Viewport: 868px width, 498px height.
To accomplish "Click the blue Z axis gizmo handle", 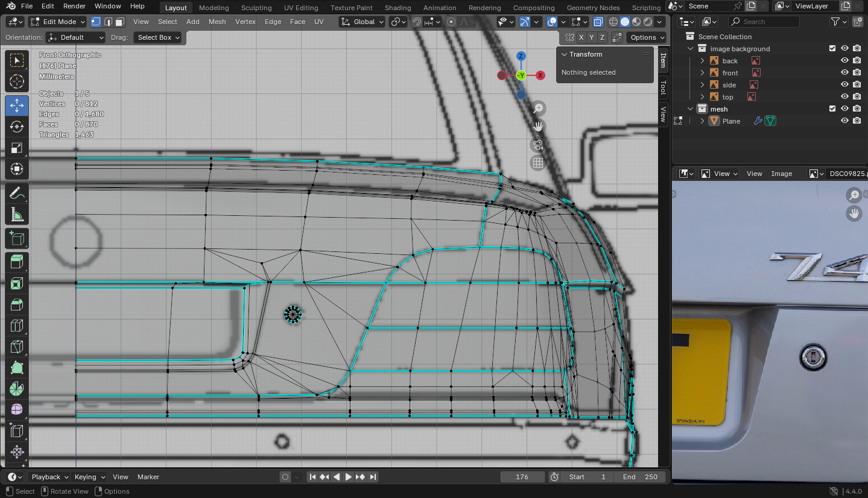I will (521, 56).
